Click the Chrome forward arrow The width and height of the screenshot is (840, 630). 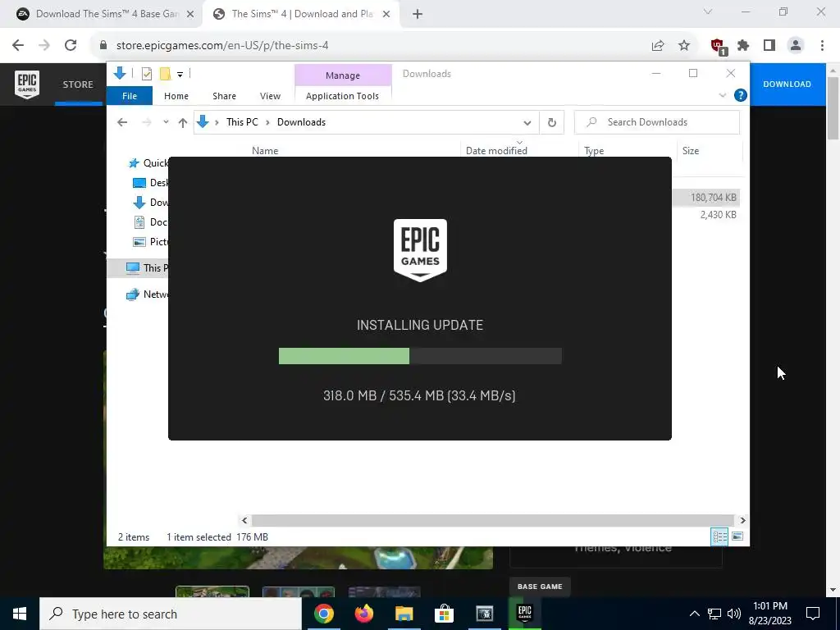click(x=44, y=46)
